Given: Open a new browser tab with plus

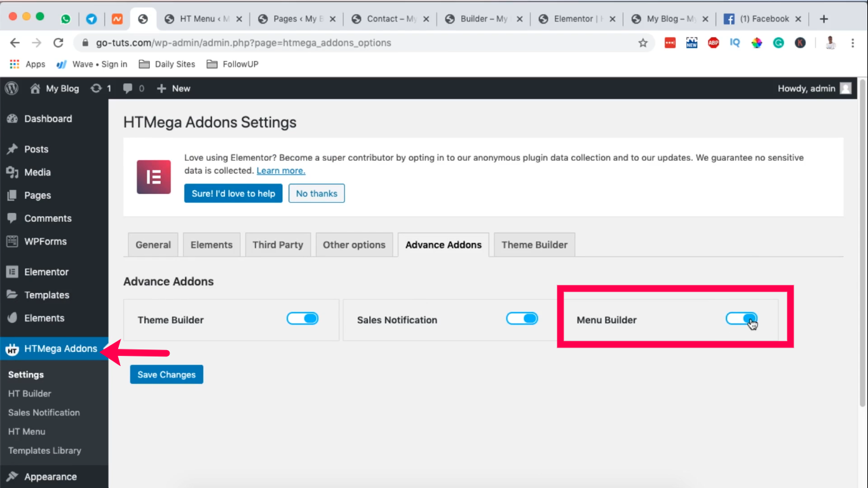Looking at the screenshot, I should [x=824, y=19].
